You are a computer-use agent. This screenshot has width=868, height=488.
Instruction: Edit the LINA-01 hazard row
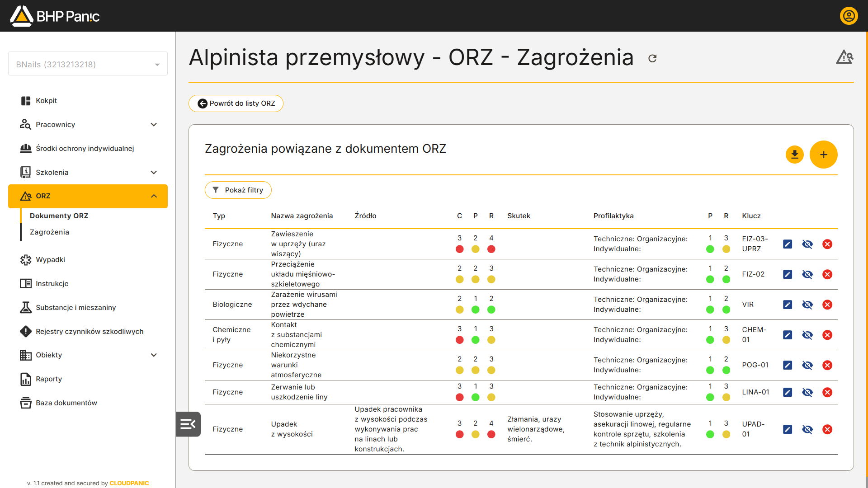(x=787, y=392)
